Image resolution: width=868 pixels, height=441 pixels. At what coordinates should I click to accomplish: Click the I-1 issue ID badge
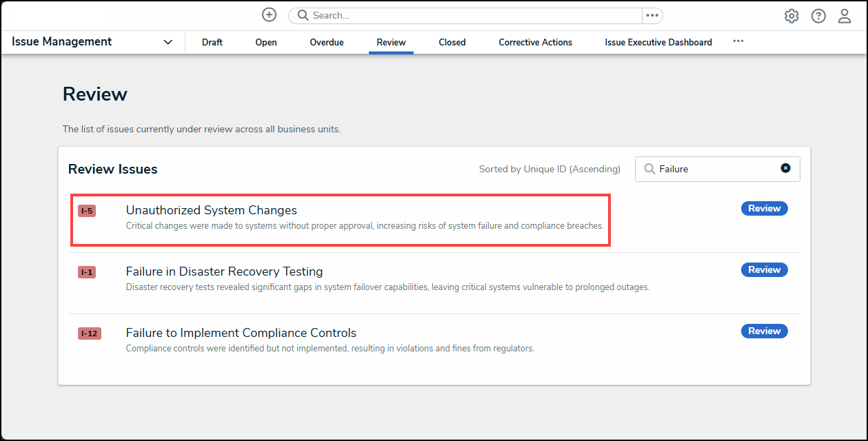87,272
